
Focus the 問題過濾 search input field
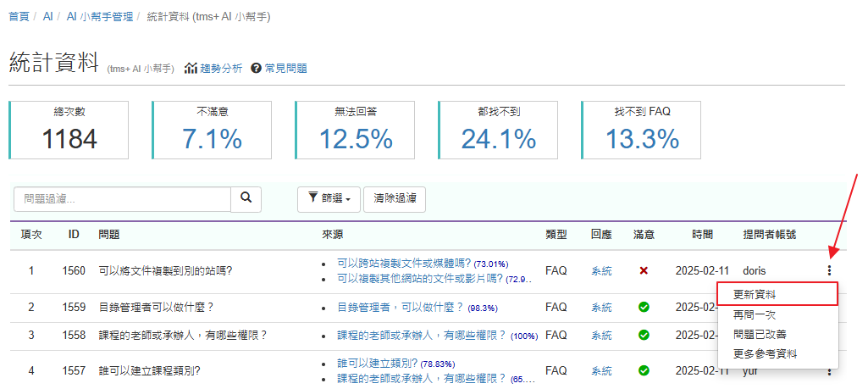[x=123, y=198]
